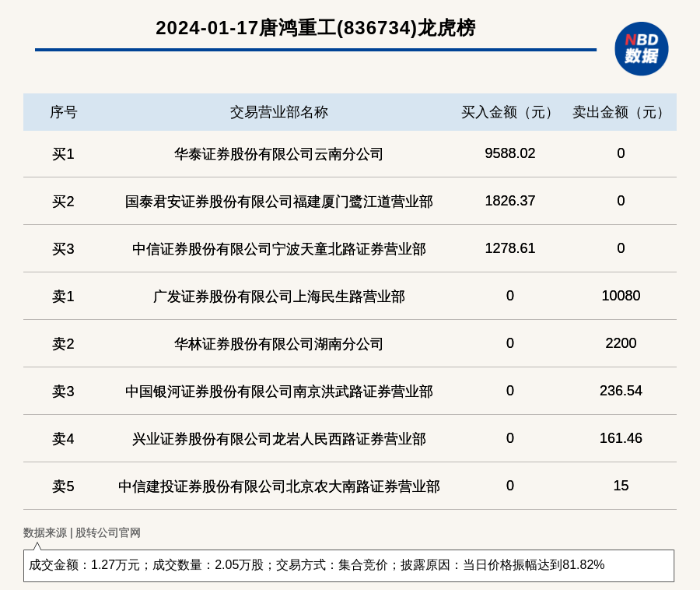Select row label 卖2
The width and height of the screenshot is (700, 590).
point(63,344)
